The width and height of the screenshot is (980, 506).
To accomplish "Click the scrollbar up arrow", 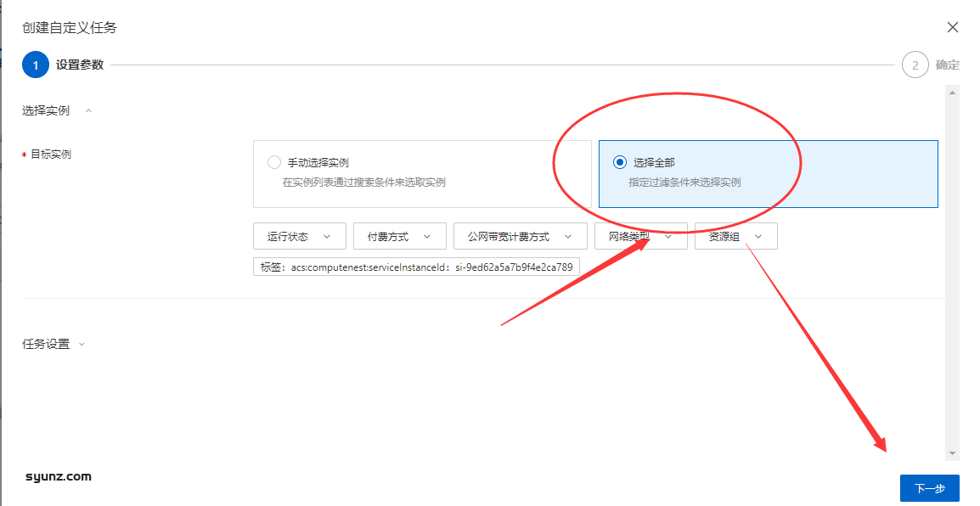I will (953, 93).
